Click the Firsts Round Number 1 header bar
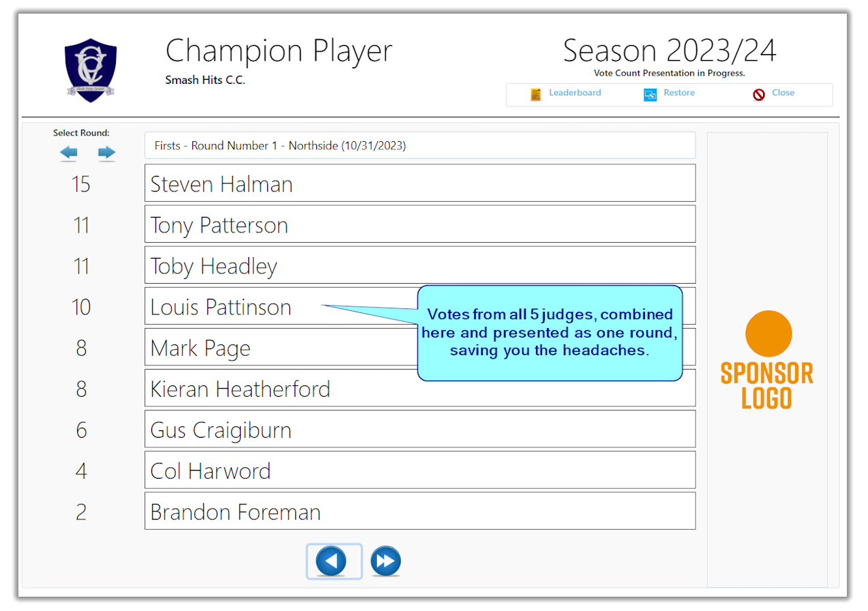The image size is (868, 611). pos(419,145)
